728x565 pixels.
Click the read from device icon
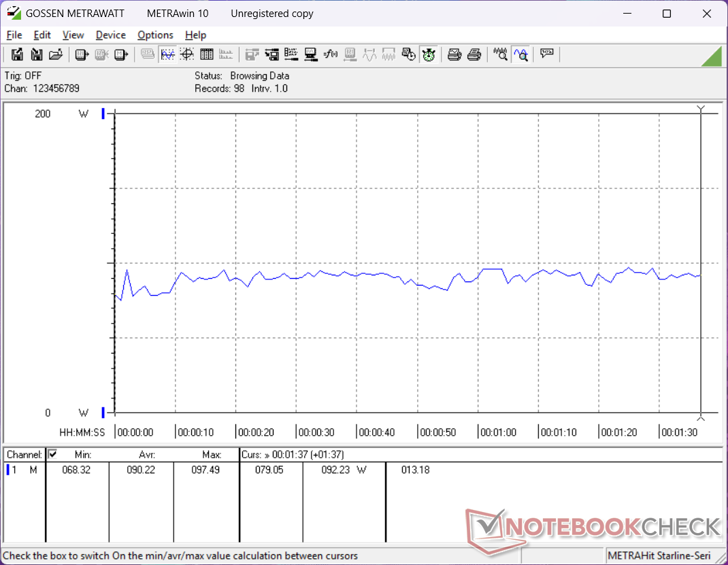pos(82,55)
